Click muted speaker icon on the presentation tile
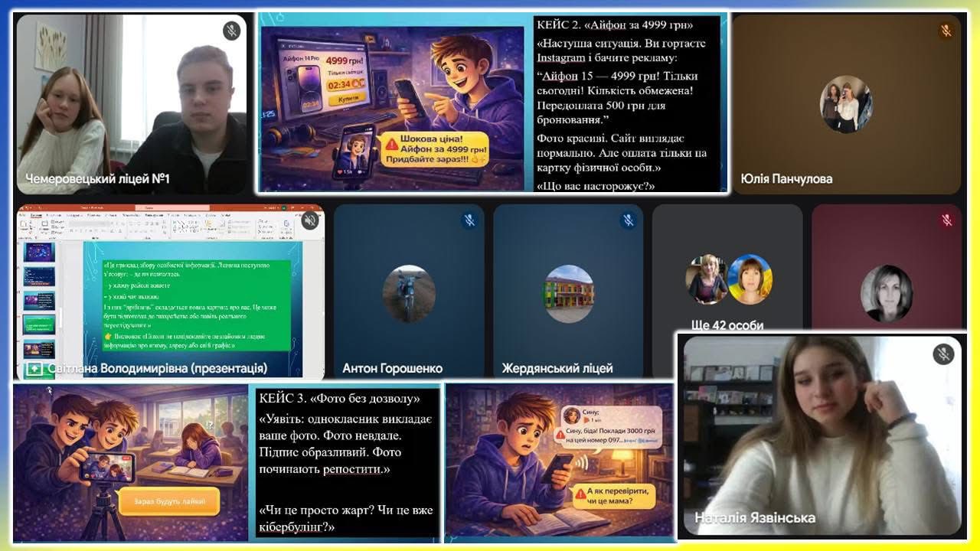This screenshot has height=551, width=980. coord(309,220)
